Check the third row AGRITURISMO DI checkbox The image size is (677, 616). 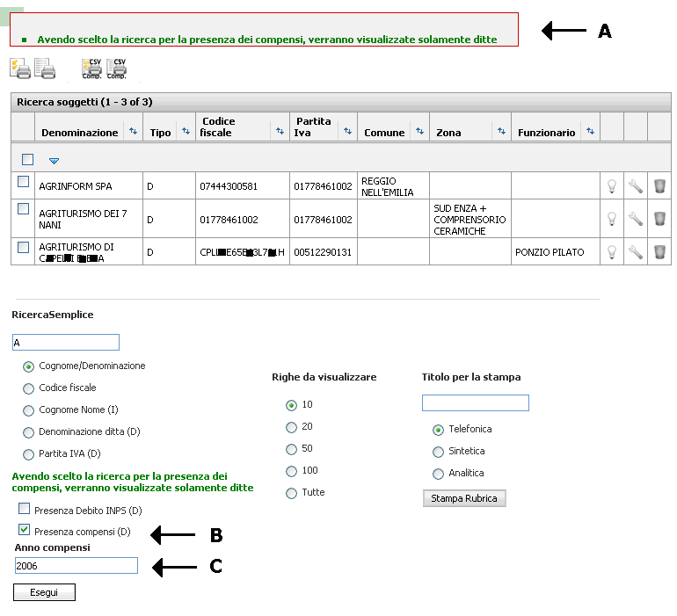click(x=24, y=247)
